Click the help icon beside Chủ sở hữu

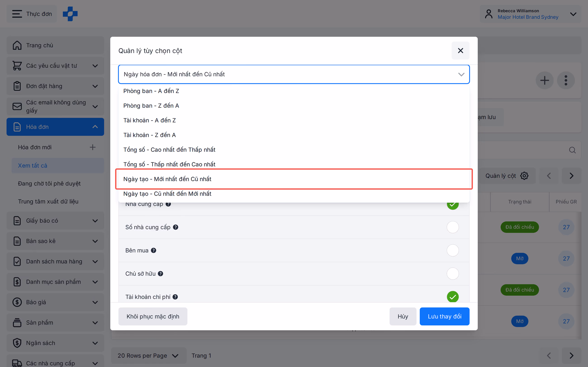pyautogui.click(x=160, y=274)
